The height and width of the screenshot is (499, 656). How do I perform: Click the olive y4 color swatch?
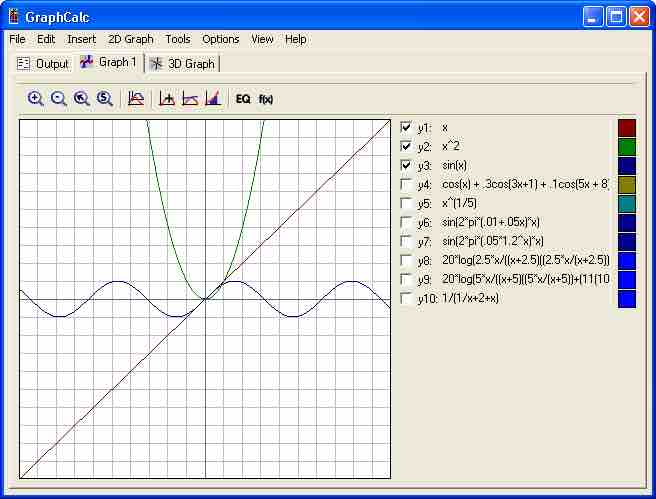coord(627,185)
